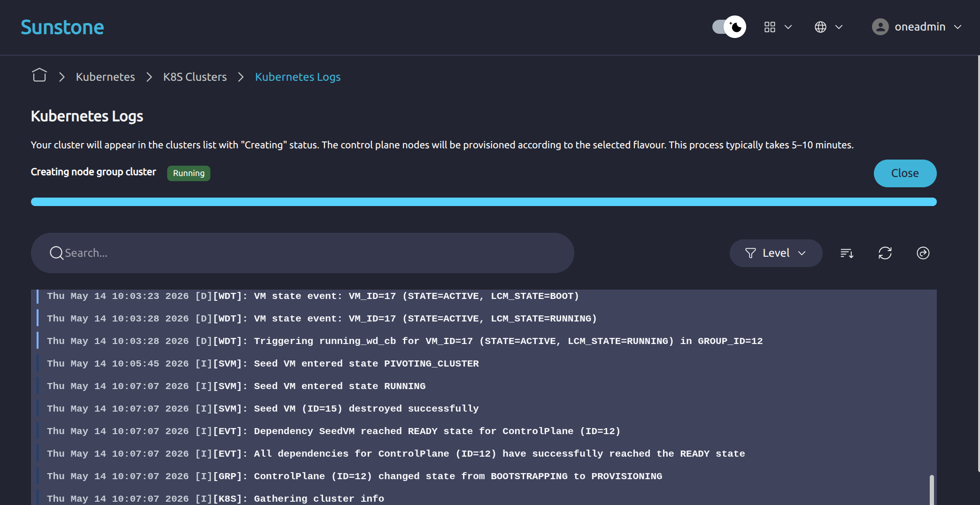Toggle the dark mode switch
The height and width of the screenshot is (505, 980).
pos(729,27)
